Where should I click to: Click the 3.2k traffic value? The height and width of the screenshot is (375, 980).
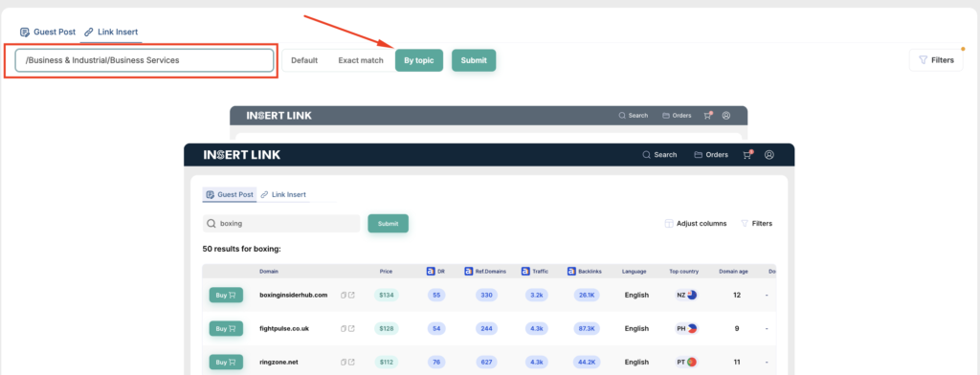pyautogui.click(x=536, y=295)
